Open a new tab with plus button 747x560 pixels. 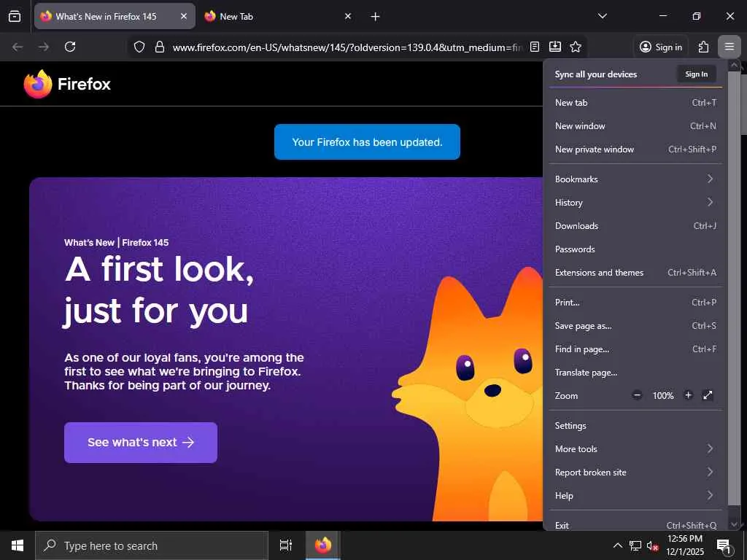pyautogui.click(x=376, y=17)
